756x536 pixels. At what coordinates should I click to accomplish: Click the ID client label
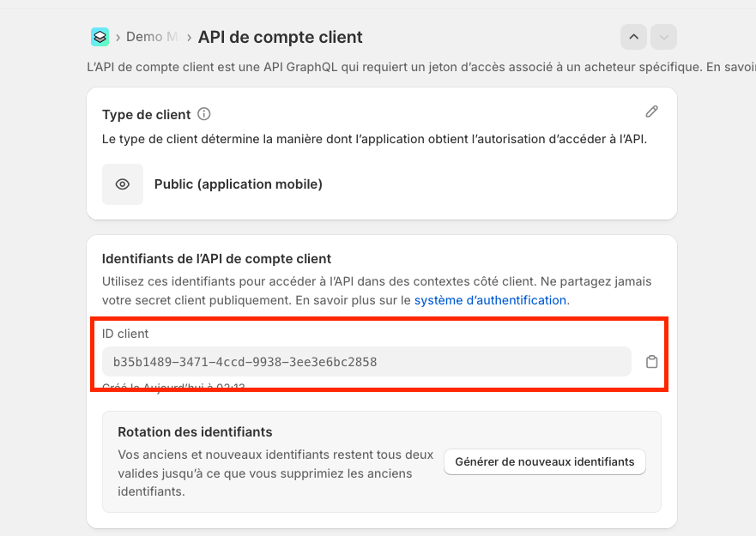pos(125,334)
